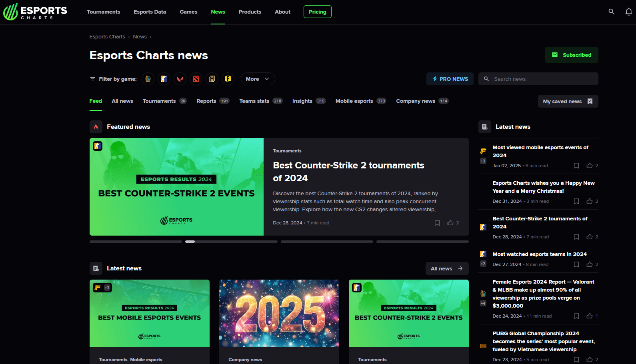Bookmark the PUBG Global Championship 2024 article
The height and width of the screenshot is (364, 636).
click(576, 360)
